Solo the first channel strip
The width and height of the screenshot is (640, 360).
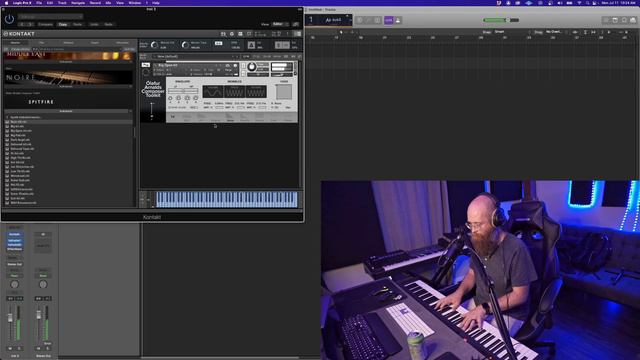click(18, 349)
